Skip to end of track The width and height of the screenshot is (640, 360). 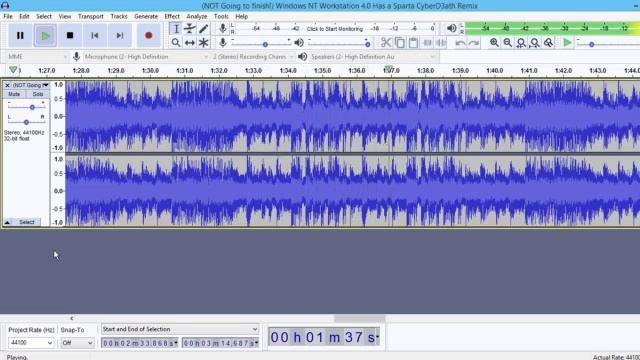(120, 36)
